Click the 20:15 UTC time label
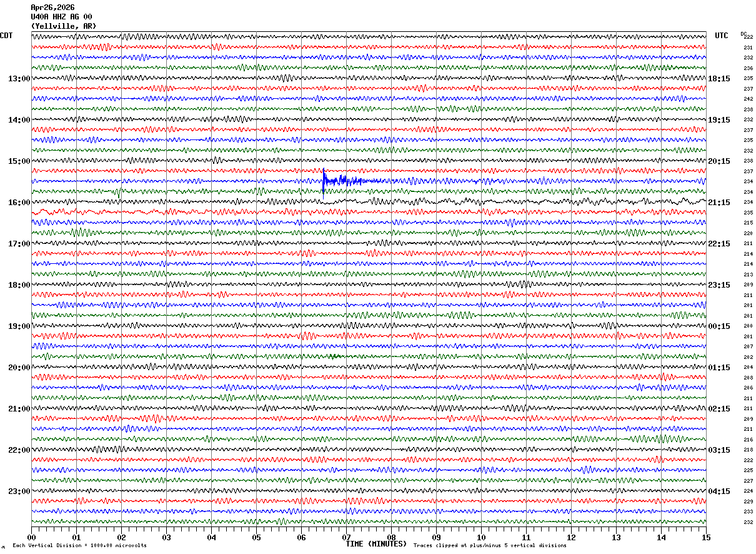The height and width of the screenshot is (554, 756). point(719,161)
